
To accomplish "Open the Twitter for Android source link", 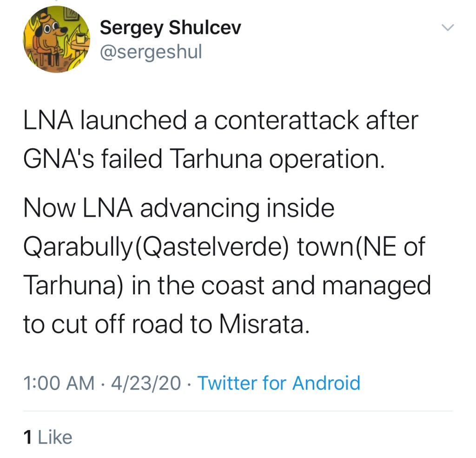I will pyautogui.click(x=279, y=383).
